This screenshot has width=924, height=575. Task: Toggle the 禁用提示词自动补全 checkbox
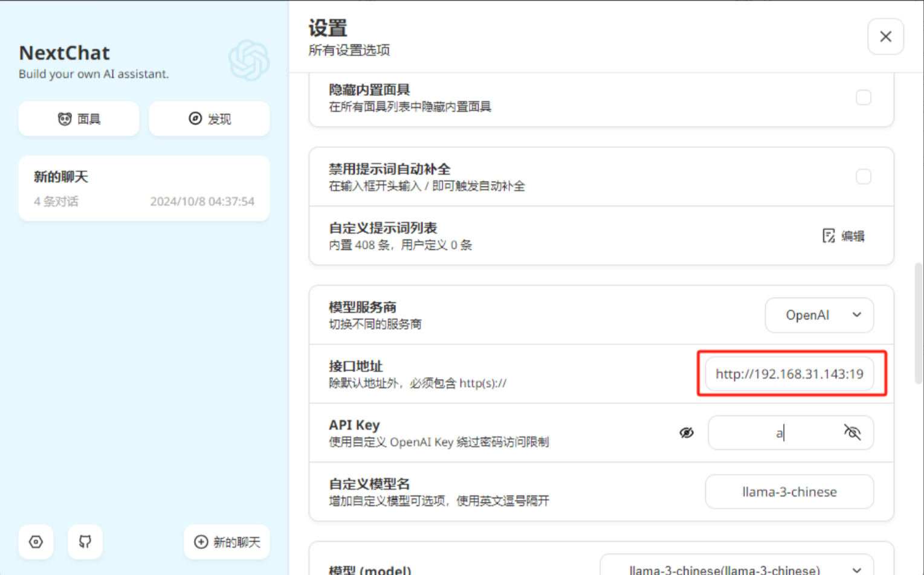[x=863, y=177]
